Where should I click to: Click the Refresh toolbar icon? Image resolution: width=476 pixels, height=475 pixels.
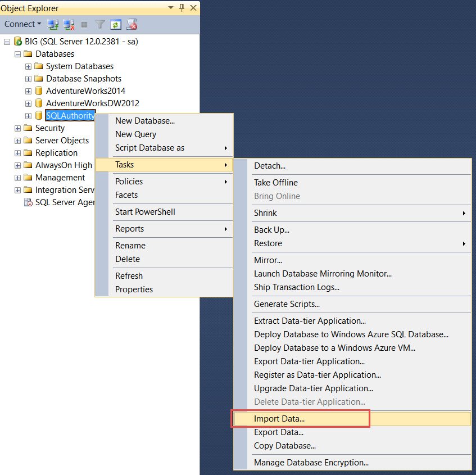pos(115,24)
